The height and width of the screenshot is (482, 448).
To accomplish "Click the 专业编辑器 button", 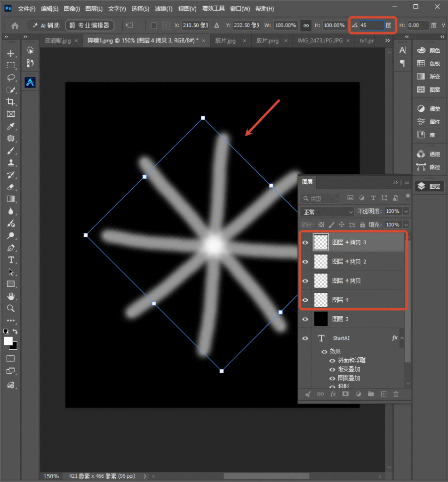I will point(90,25).
